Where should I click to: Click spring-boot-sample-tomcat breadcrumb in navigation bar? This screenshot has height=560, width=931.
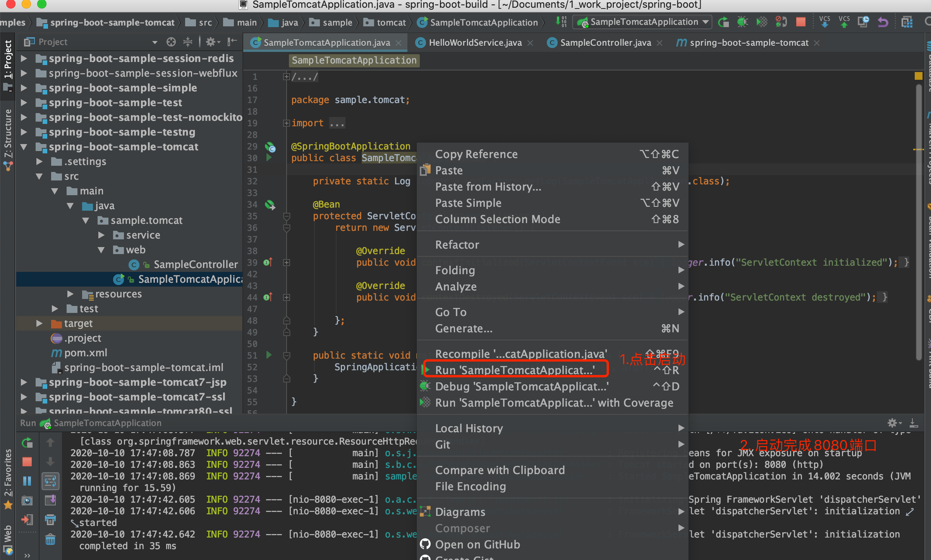(105, 22)
